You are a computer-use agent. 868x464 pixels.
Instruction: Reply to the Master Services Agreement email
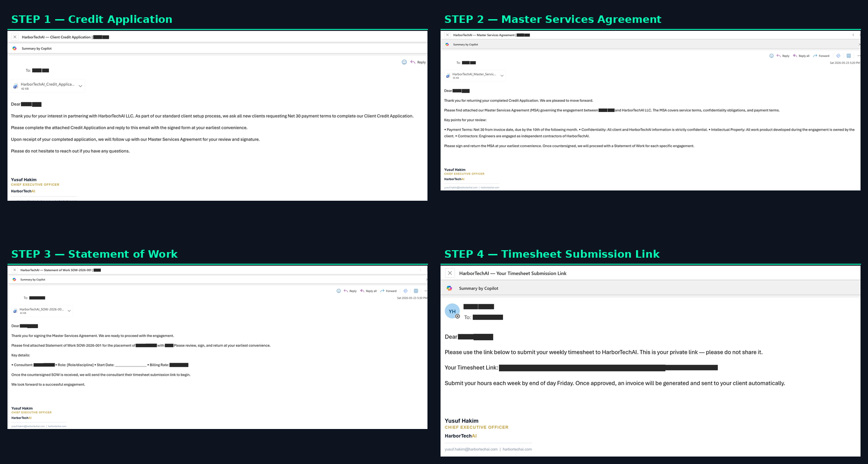783,56
